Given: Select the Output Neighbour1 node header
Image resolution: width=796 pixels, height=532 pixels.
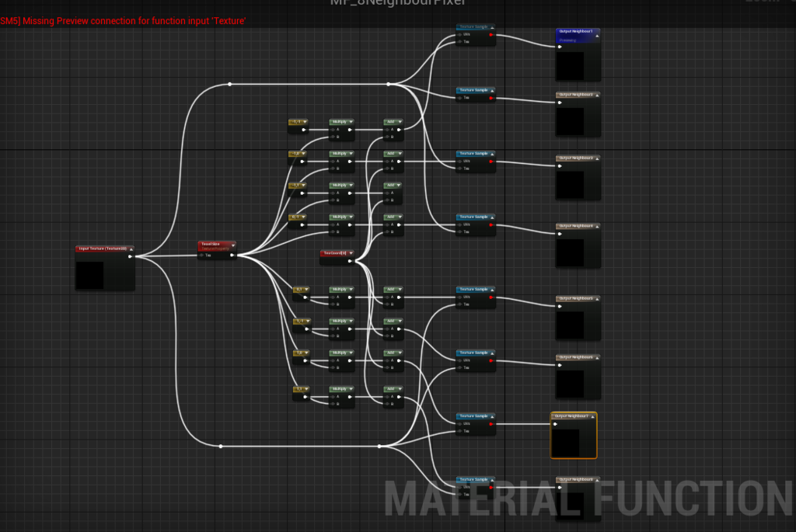Looking at the screenshot, I should 578,35.
